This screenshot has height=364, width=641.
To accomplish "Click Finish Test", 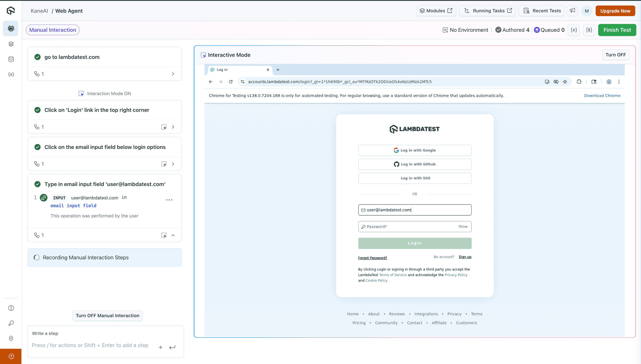I will tap(617, 30).
